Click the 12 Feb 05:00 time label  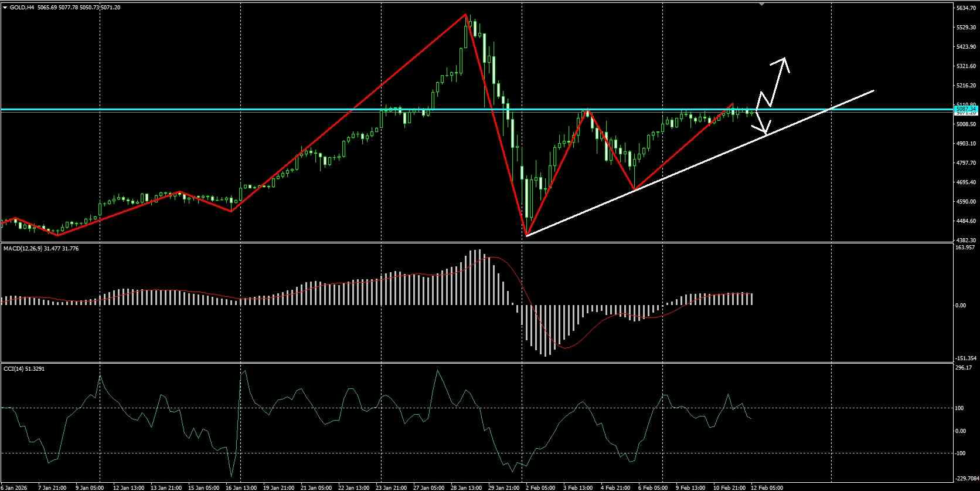click(x=766, y=487)
